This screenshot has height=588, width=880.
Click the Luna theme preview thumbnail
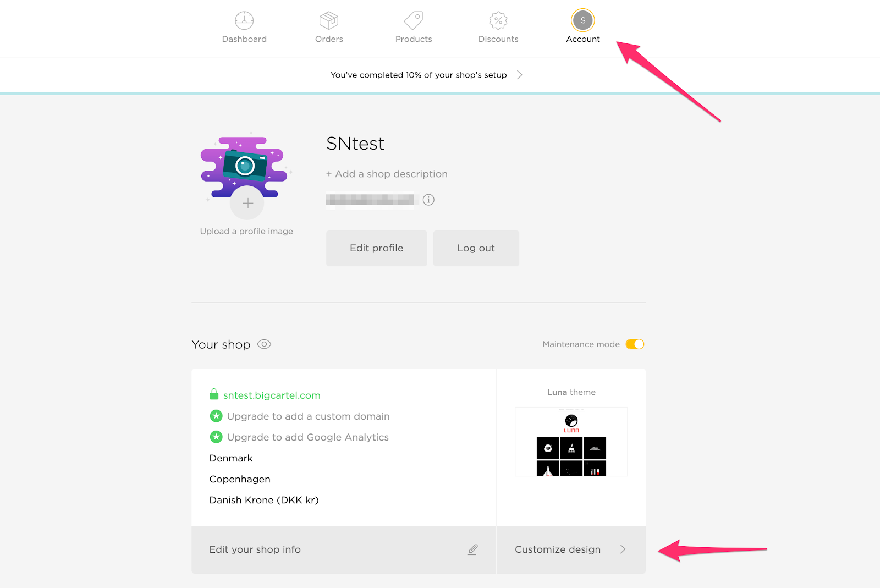(x=571, y=442)
